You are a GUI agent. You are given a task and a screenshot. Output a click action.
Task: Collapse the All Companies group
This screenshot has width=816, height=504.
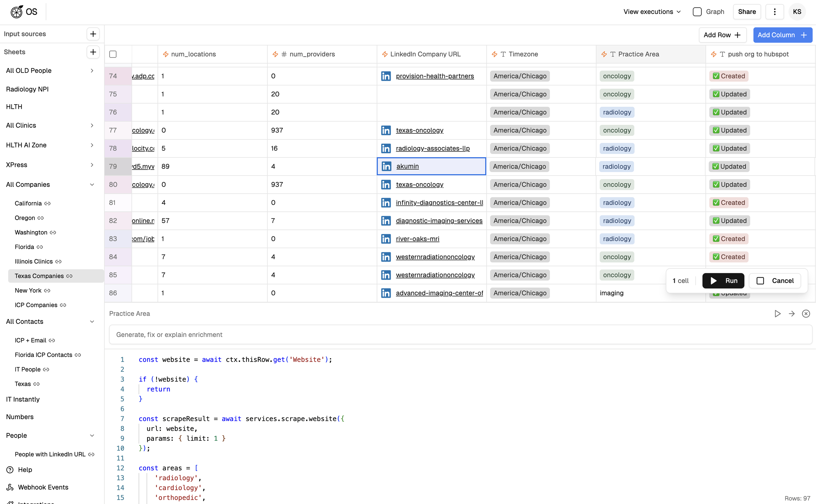click(x=92, y=185)
